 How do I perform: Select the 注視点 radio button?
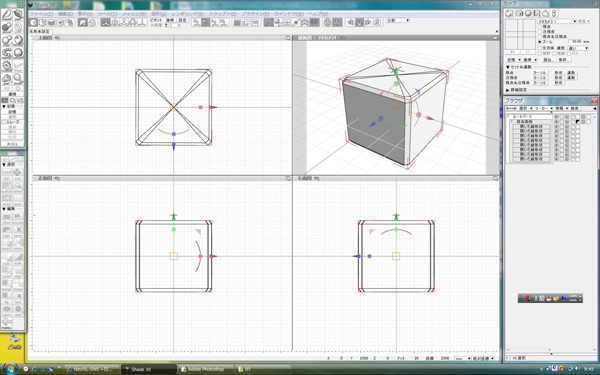tap(540, 31)
